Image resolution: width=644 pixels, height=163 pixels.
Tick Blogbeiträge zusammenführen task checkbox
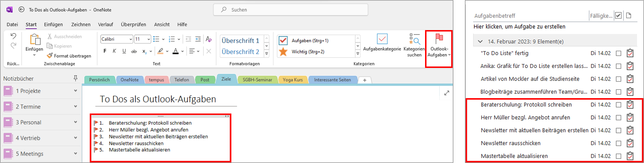tap(618, 92)
